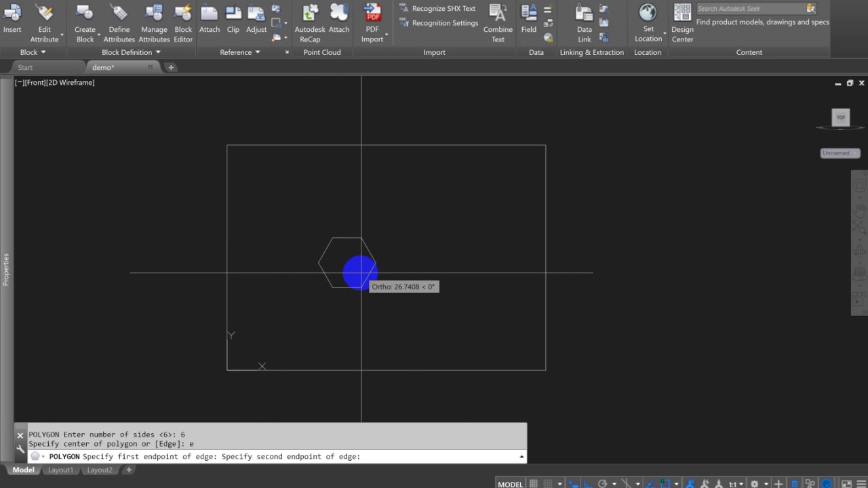Toggle Isometric Drafting mode

click(626, 483)
